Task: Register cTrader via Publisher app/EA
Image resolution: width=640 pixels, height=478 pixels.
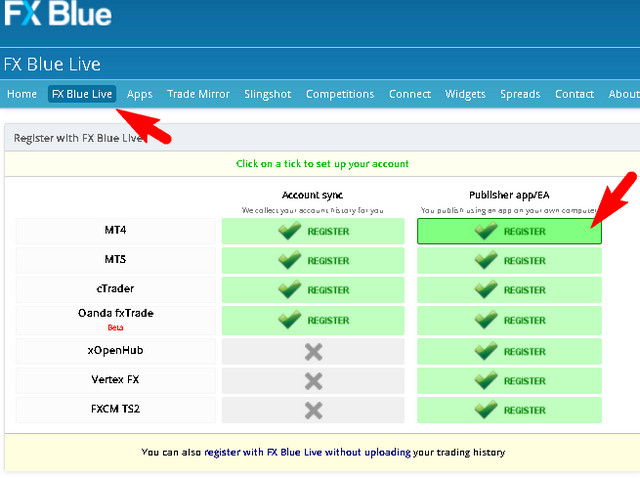Action: pyautogui.click(x=509, y=290)
